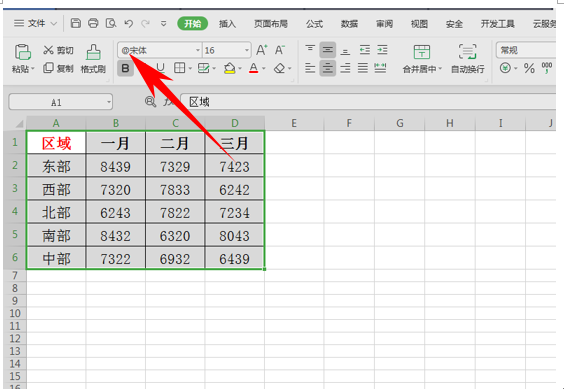The image size is (564, 389).
Task: Click the 复制 copy button
Action: click(58, 68)
